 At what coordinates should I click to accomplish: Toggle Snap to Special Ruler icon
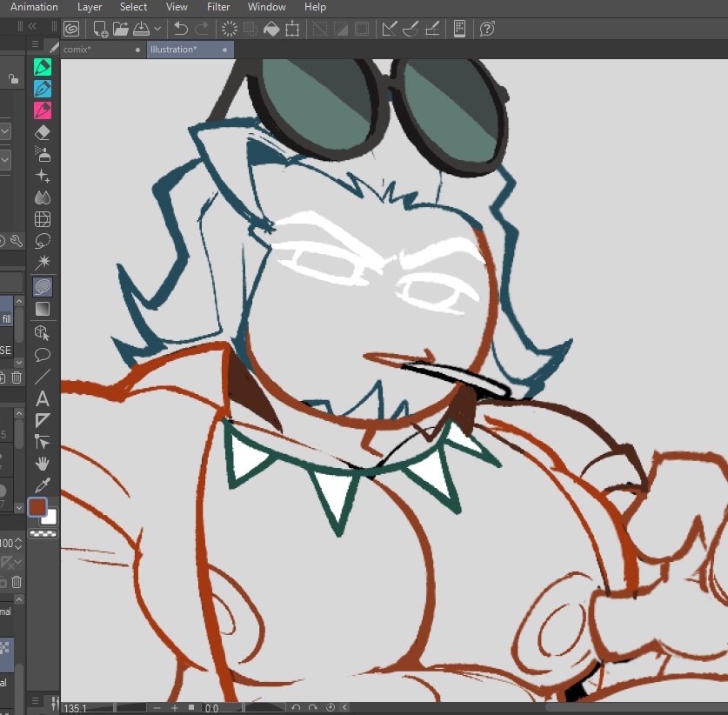[x=411, y=29]
